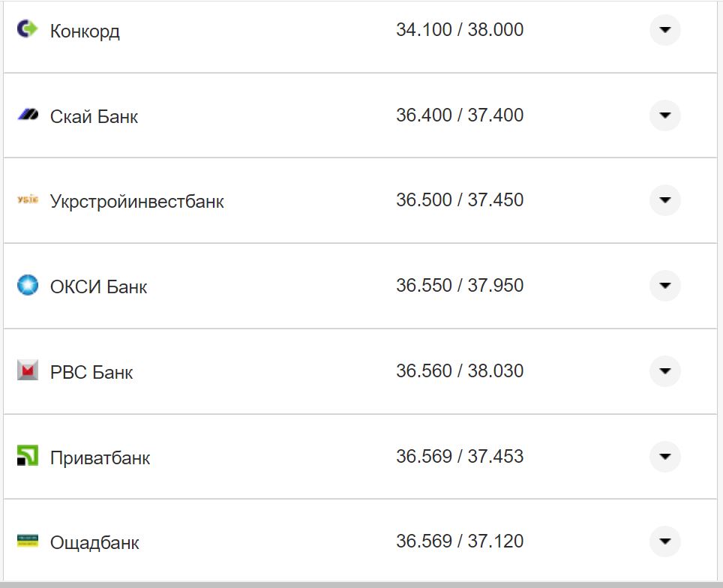Click the Укрстройинвестбанк name text
This screenshot has width=723, height=588.
[x=136, y=202]
